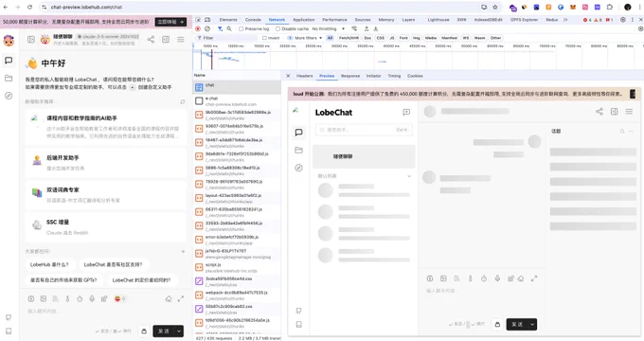Click the user avatar in LobeChat sidebar

click(9, 41)
